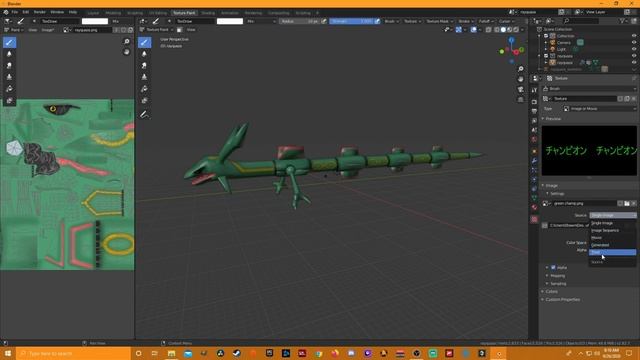Click the white color swatch in the viewport header
640x360 pixels.
(x=230, y=21)
